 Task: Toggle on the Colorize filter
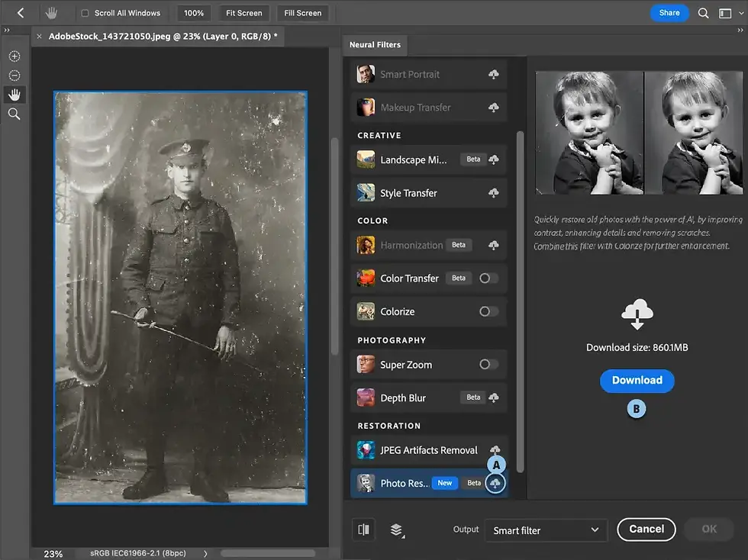tap(488, 311)
